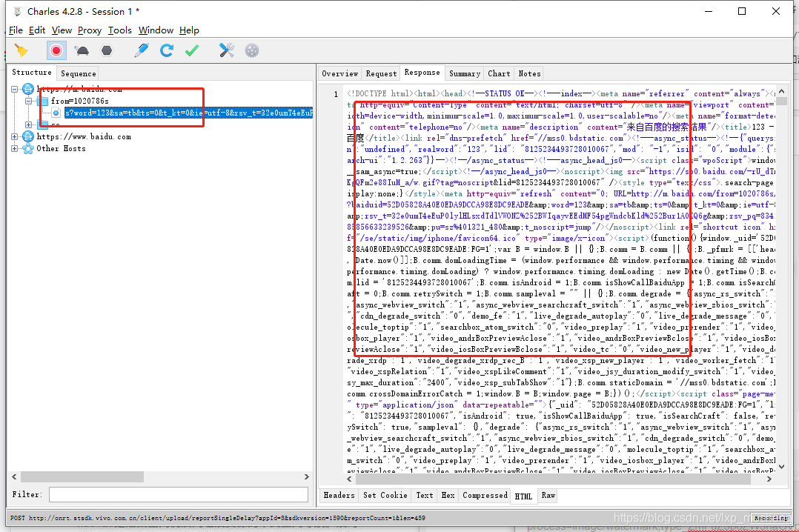The height and width of the screenshot is (532, 799).
Task: Click the globe icon of www.baidu.com host
Action: [28, 136]
